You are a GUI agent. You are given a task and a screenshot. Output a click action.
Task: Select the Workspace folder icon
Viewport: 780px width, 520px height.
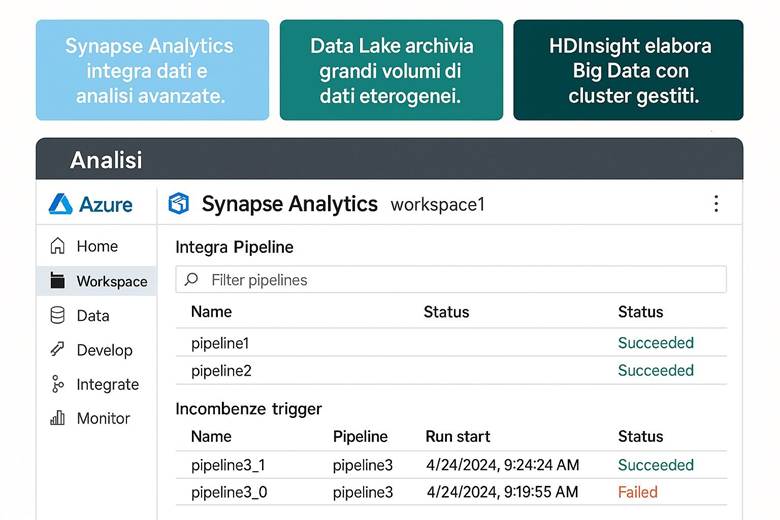click(x=57, y=281)
